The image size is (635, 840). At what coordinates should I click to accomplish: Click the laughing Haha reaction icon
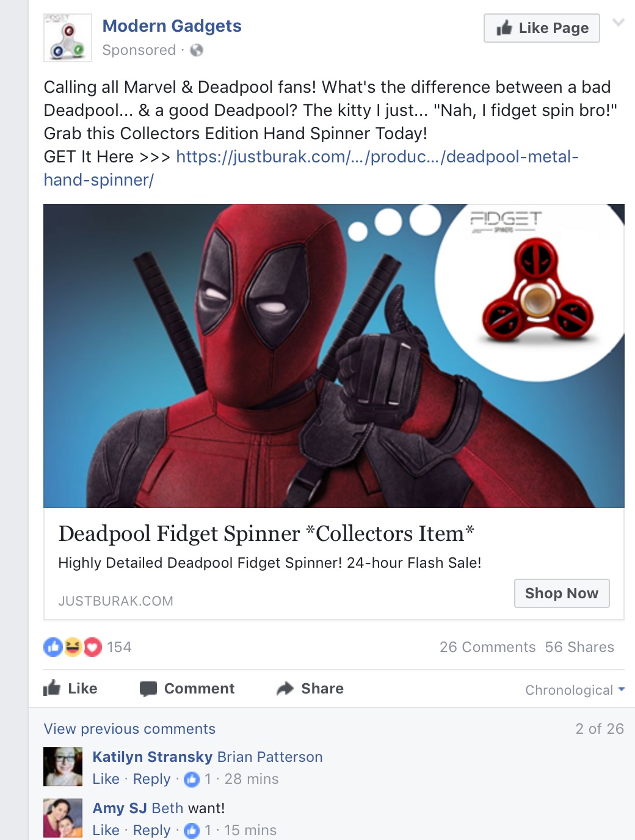73,646
